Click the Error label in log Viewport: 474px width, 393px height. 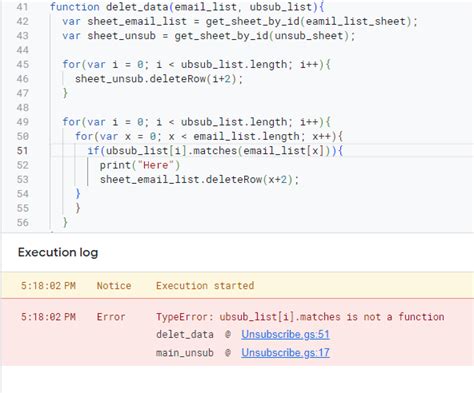(x=111, y=317)
